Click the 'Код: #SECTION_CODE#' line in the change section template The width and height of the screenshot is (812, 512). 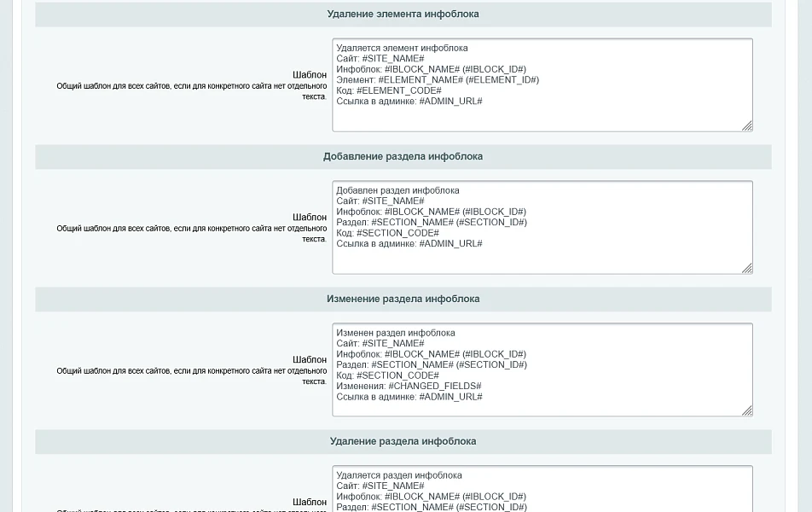(x=387, y=375)
